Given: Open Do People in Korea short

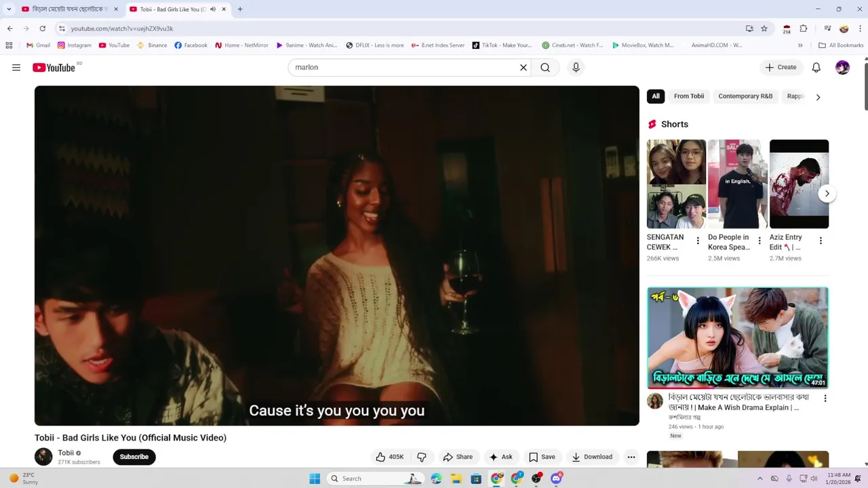Looking at the screenshot, I should pos(738,184).
